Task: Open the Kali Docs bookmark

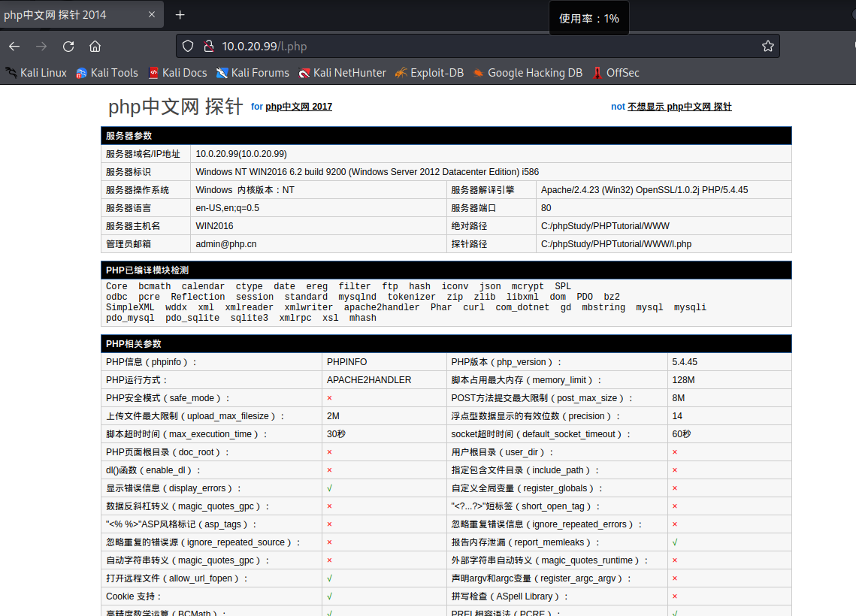Action: coord(177,73)
